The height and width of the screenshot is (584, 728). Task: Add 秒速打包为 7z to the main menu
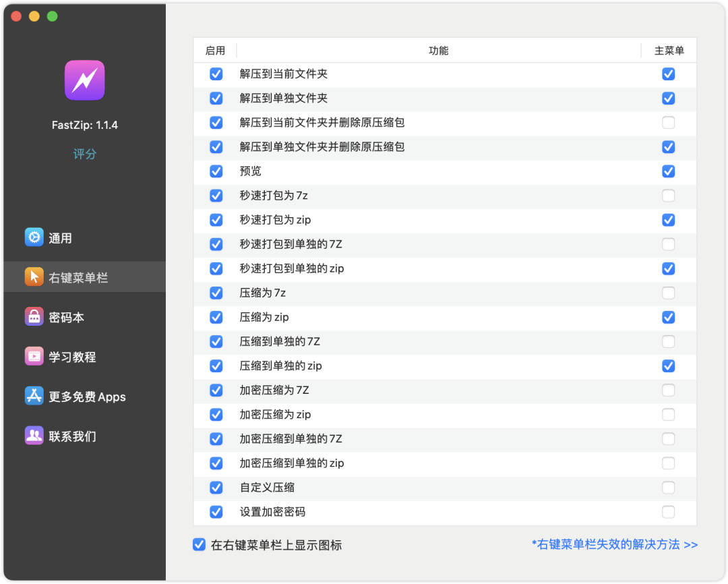tap(668, 196)
